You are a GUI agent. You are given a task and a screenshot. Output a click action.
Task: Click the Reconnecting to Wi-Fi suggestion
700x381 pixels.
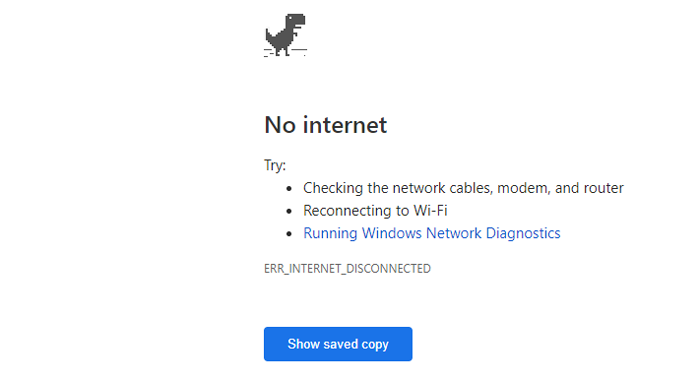click(x=375, y=210)
